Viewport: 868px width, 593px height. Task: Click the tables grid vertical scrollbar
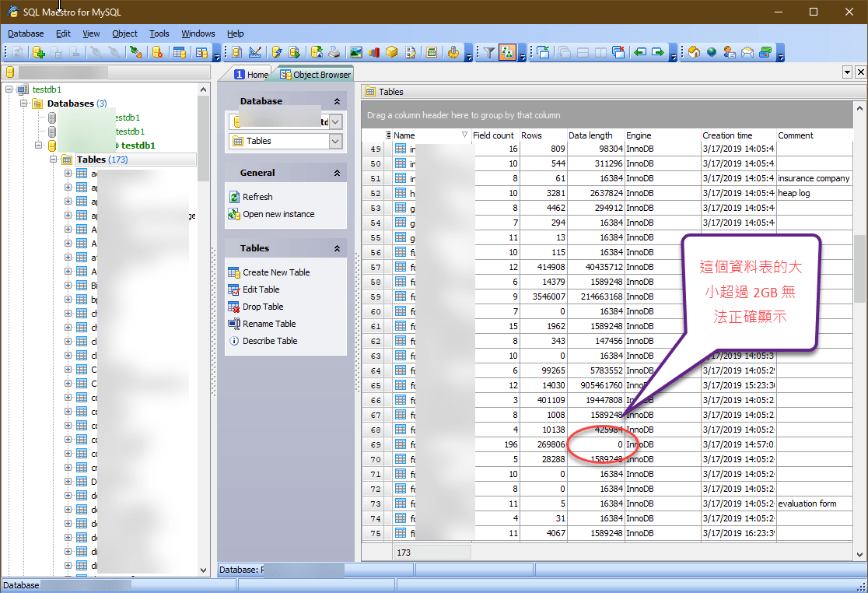point(859,331)
